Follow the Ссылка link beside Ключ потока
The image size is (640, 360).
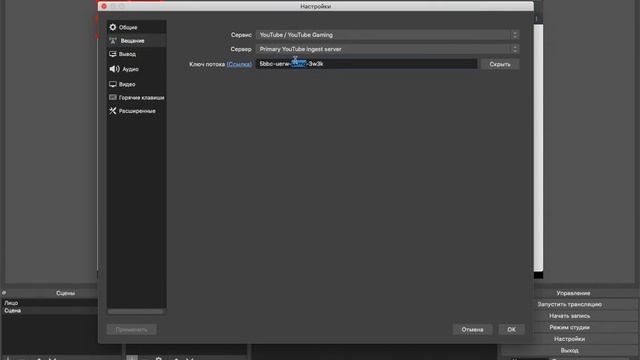tap(239, 64)
